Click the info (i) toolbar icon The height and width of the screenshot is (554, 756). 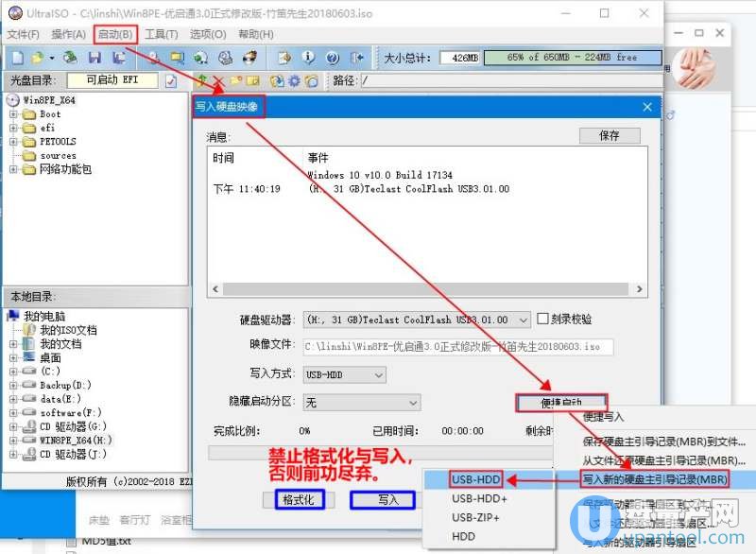click(x=308, y=58)
